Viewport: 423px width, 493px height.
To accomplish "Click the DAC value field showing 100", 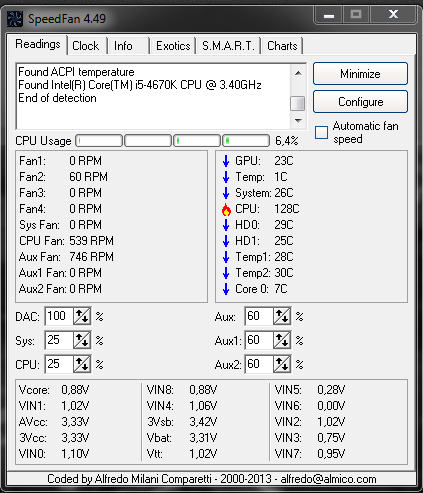I will tap(59, 316).
